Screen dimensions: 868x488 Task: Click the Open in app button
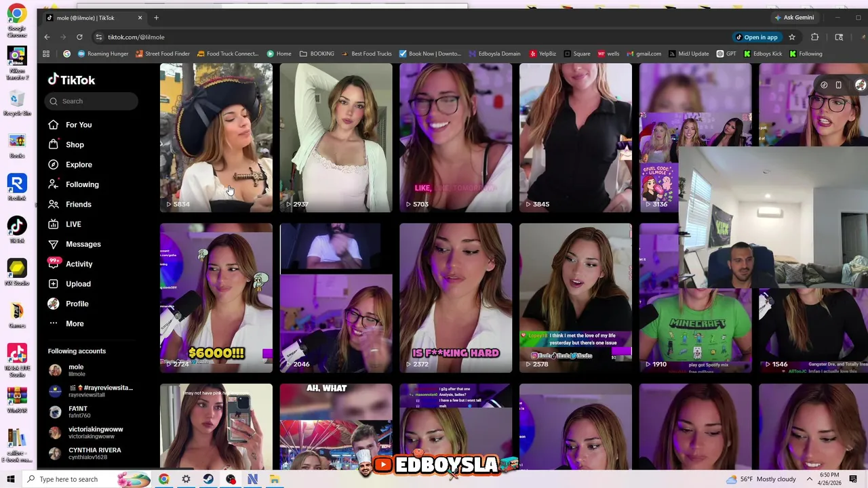click(x=757, y=37)
